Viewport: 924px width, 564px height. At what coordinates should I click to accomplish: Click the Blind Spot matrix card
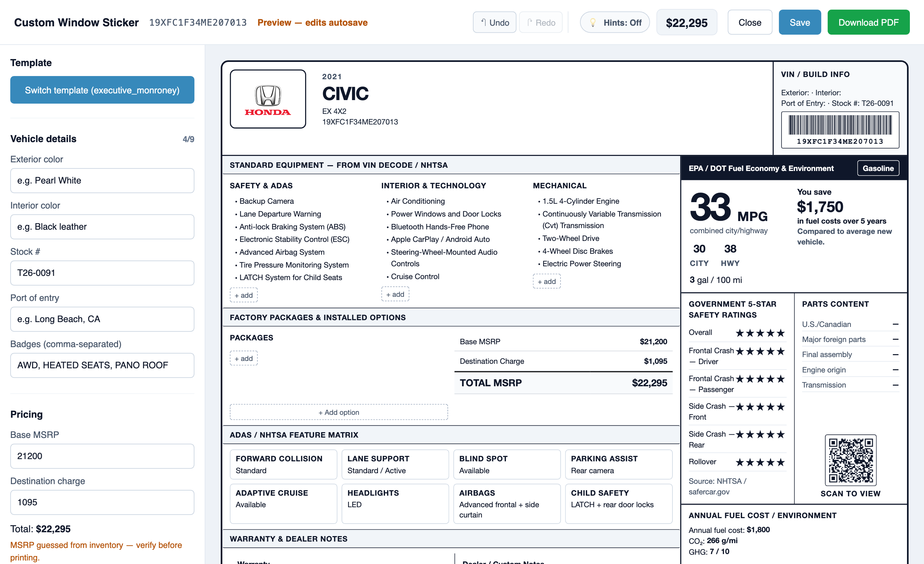pyautogui.click(x=507, y=464)
